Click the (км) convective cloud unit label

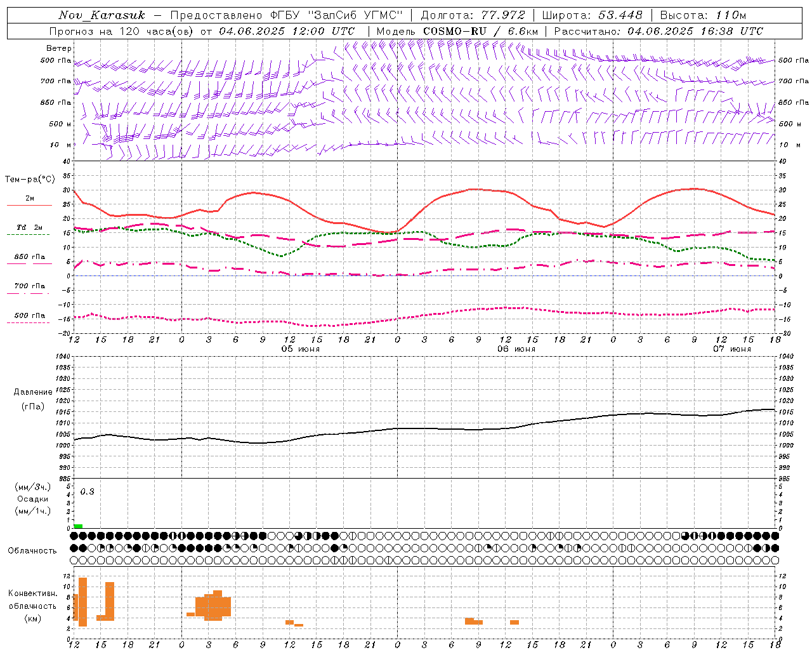click(32, 618)
